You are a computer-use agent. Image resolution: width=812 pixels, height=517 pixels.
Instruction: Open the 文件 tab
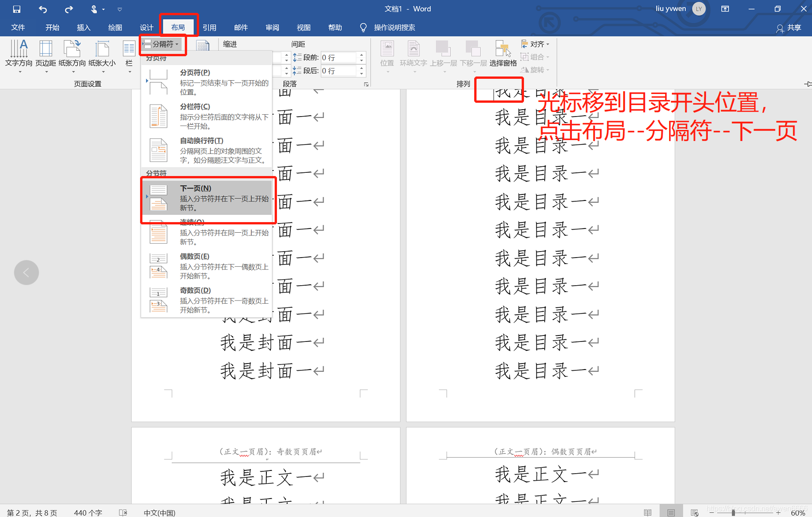tap(18, 28)
